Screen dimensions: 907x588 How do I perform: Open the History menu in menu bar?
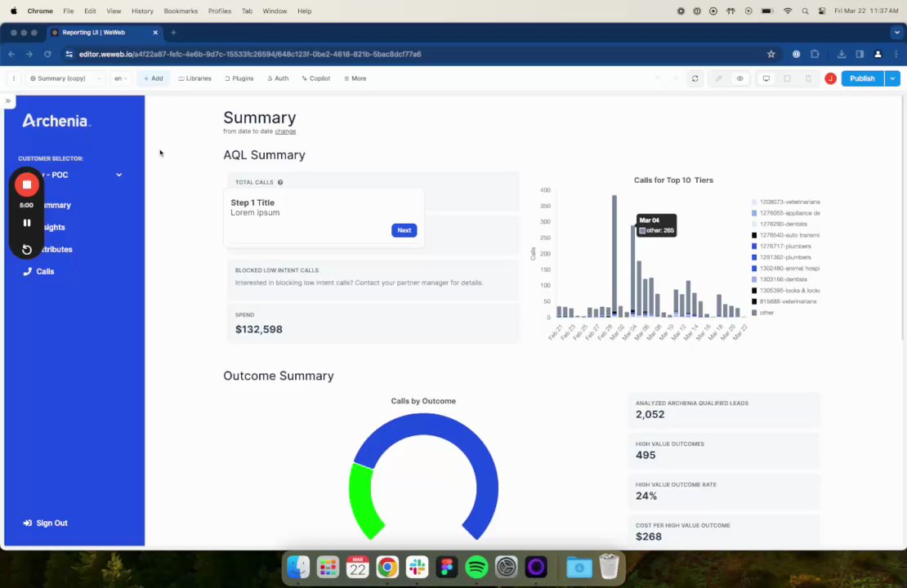[142, 11]
